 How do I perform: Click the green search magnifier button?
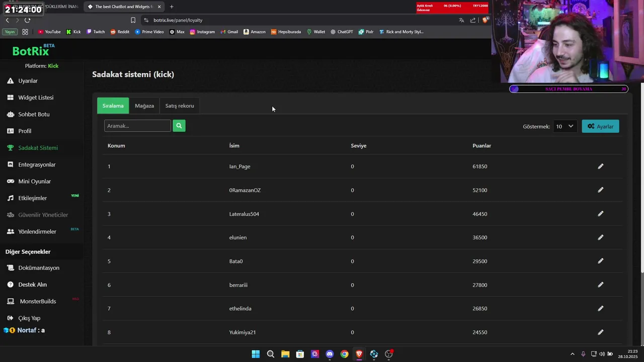(179, 126)
